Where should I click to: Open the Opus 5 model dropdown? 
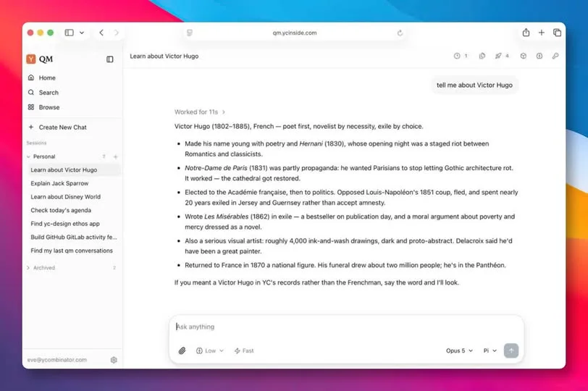click(459, 351)
